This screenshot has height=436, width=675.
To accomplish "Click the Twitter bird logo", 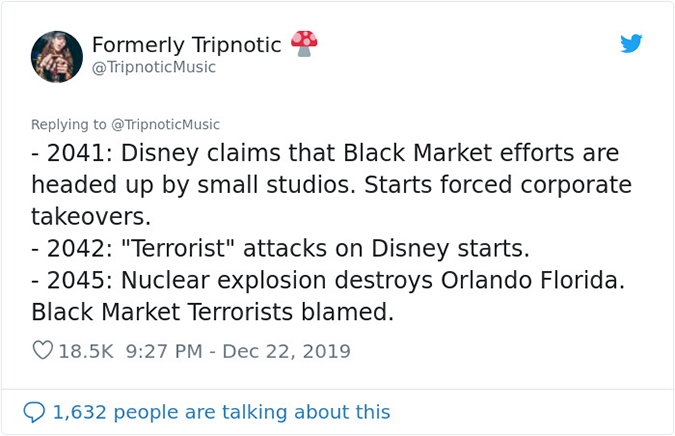I will point(630,44).
